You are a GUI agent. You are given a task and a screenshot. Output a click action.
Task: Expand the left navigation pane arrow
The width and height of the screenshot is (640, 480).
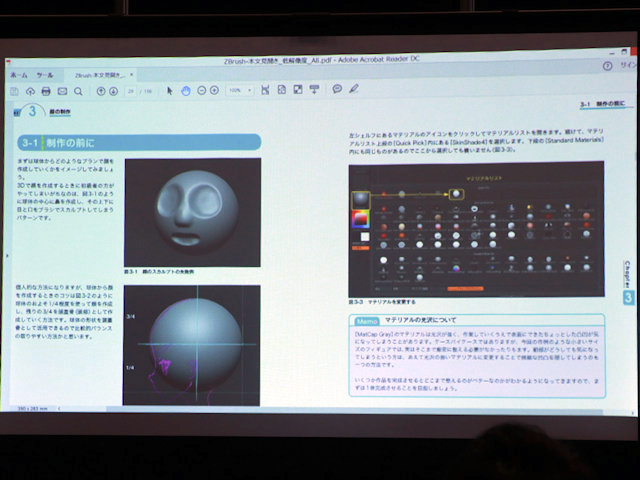coord(7,256)
